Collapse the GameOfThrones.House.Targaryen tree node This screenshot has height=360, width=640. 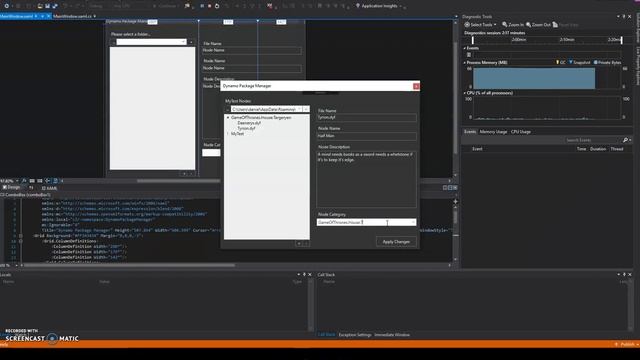click(228, 118)
